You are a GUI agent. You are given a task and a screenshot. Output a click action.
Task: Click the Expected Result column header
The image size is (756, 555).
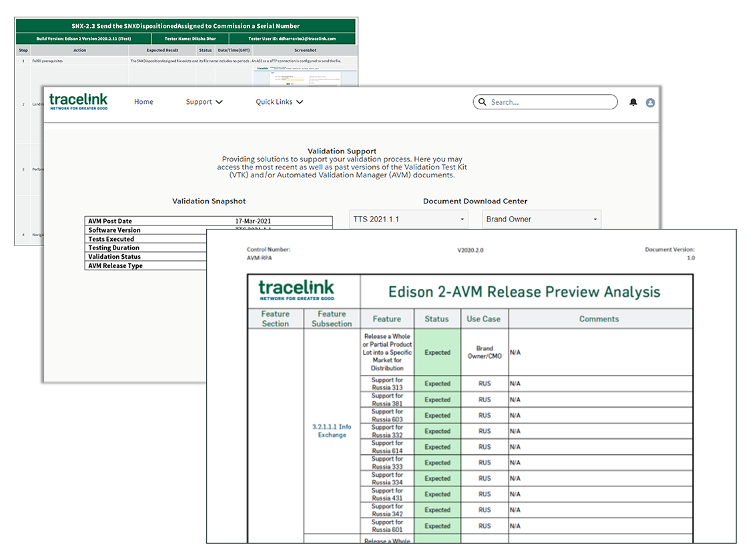(163, 50)
